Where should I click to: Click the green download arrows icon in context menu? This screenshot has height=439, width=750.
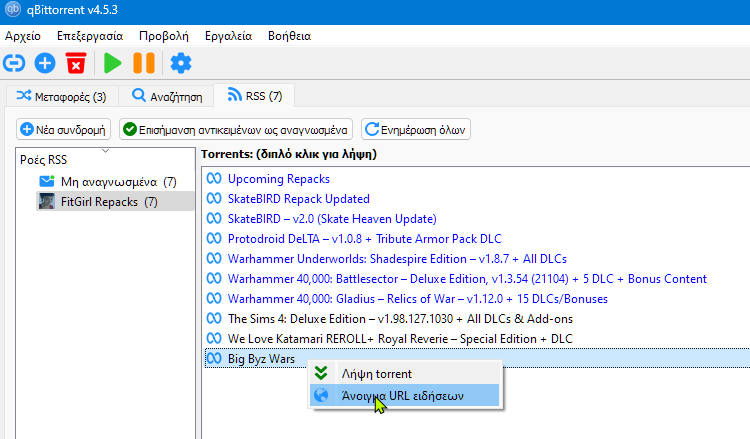[321, 373]
